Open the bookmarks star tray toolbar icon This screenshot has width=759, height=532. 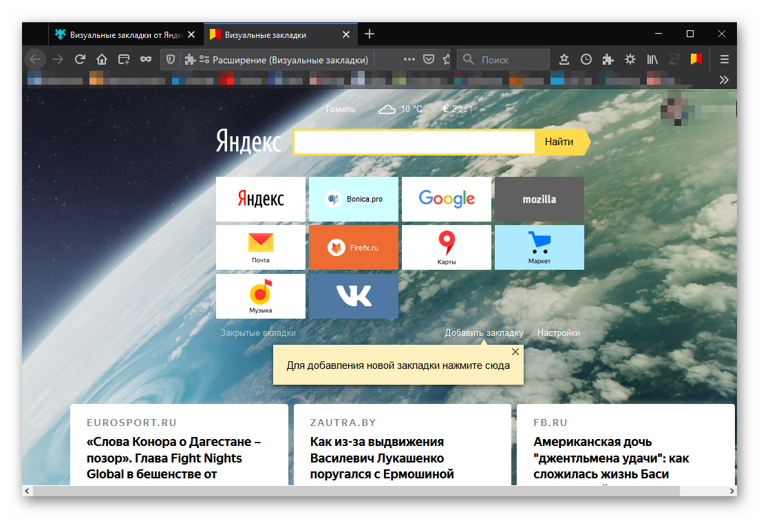564,60
